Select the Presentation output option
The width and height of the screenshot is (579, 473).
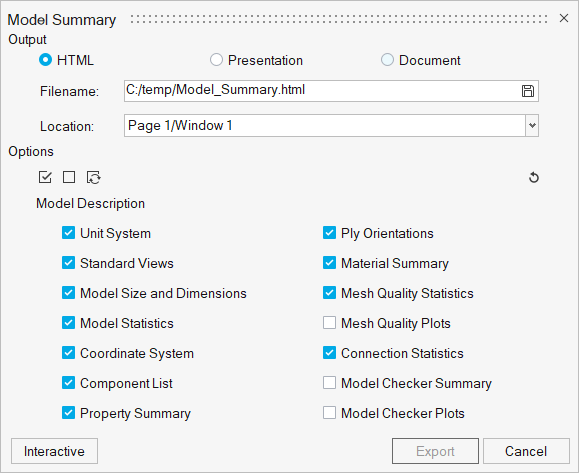point(216,60)
